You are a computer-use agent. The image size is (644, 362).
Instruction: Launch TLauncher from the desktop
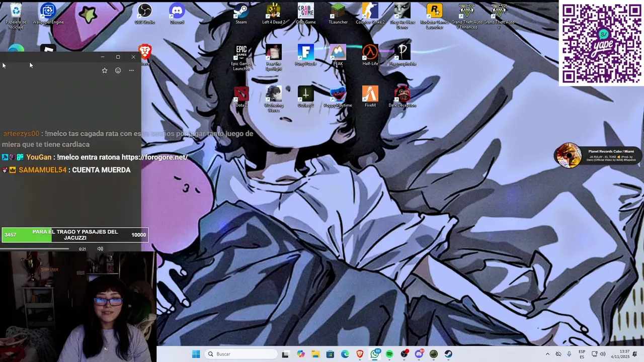coord(338,14)
